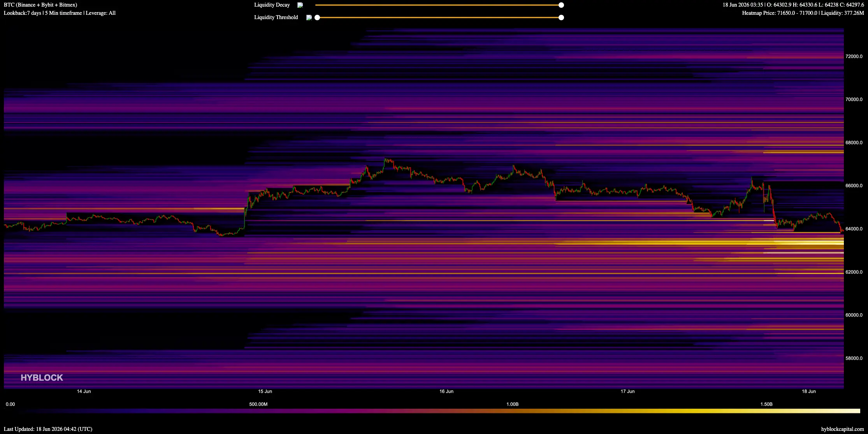
Task: Click the Liquidity Threshold label
Action: pyautogui.click(x=276, y=18)
